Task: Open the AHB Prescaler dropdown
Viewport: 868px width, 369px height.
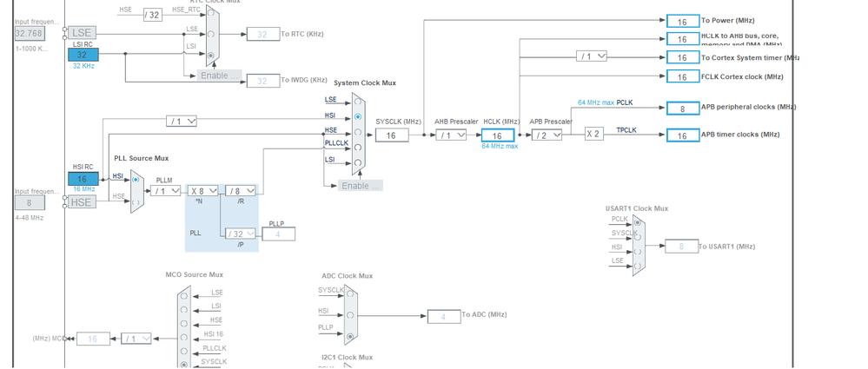Action: [x=451, y=135]
